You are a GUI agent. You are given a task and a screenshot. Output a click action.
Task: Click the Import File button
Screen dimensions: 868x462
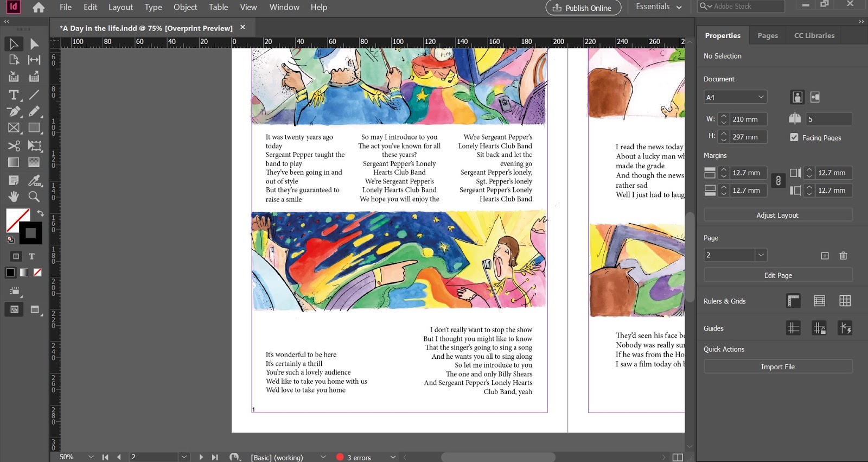[778, 366]
